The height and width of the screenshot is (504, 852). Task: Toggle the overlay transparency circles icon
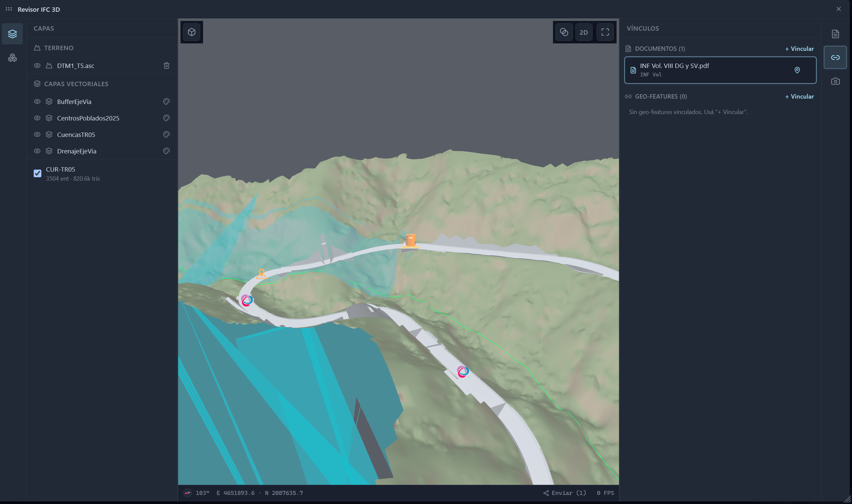coord(564,32)
